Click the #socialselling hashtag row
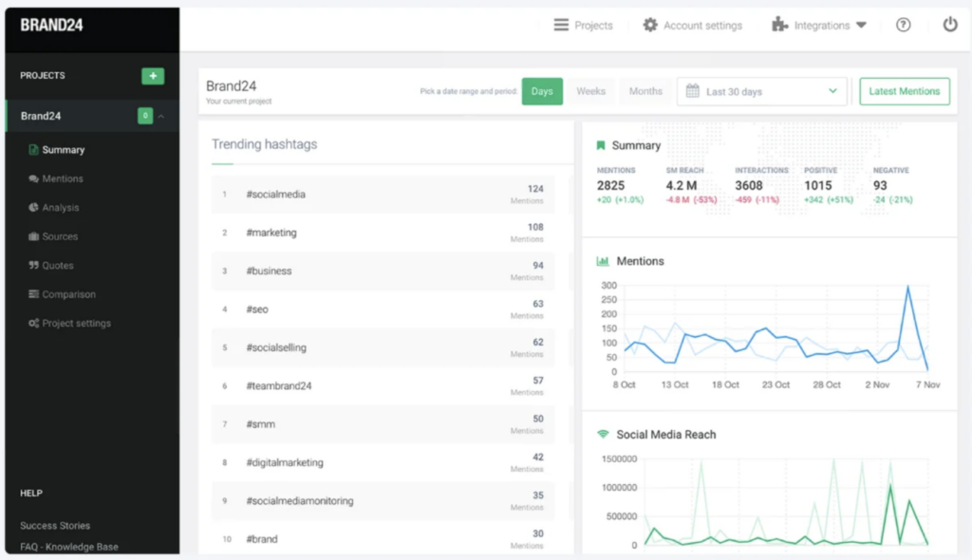972x560 pixels. 383,347
